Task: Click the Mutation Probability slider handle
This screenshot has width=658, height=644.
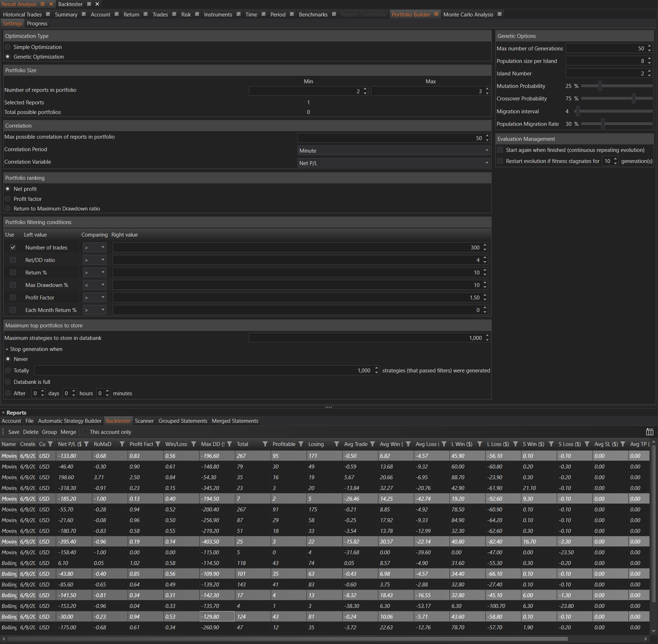Action: tap(600, 86)
